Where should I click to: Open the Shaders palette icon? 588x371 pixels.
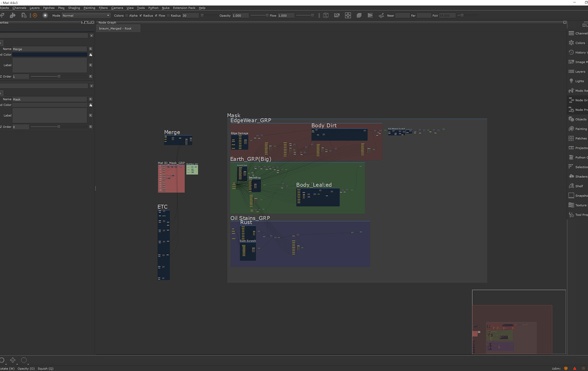coord(571,176)
